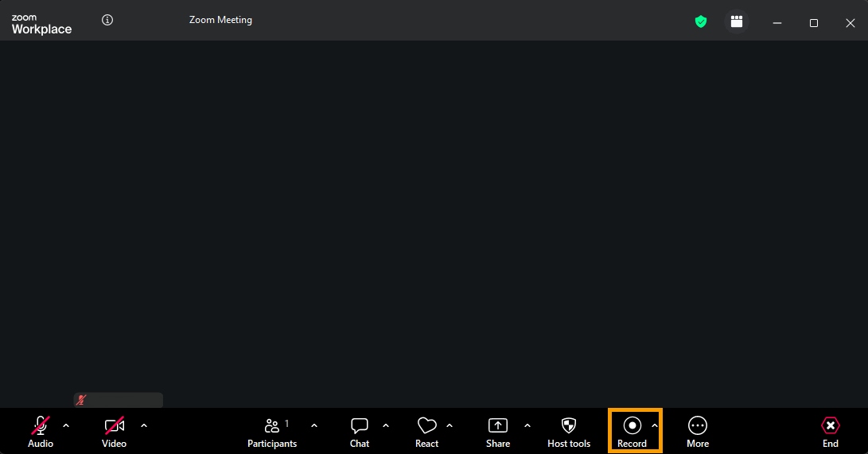Screen dimensions: 868x454
Task: Expand the Participants options chevron
Action: pyautogui.click(x=314, y=425)
